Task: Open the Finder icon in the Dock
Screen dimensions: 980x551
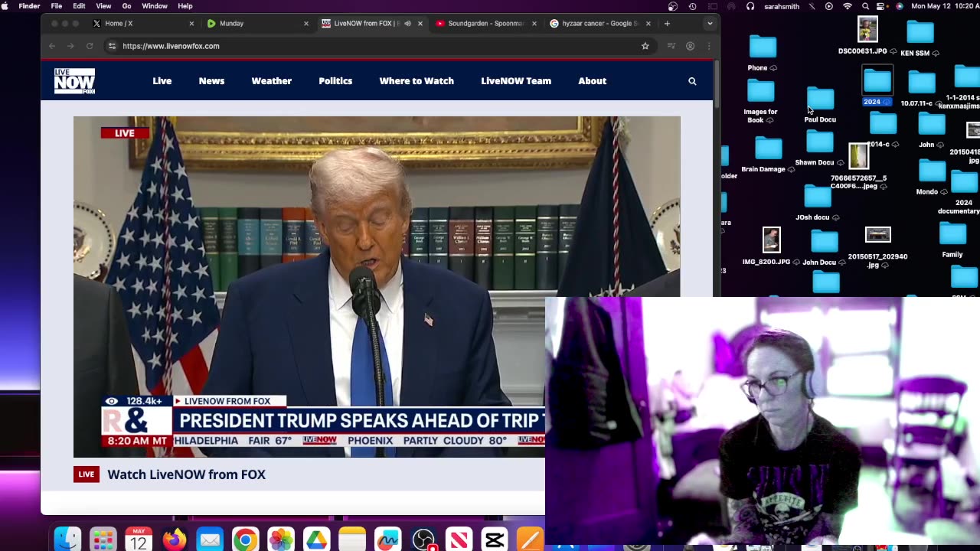Action: click(67, 540)
